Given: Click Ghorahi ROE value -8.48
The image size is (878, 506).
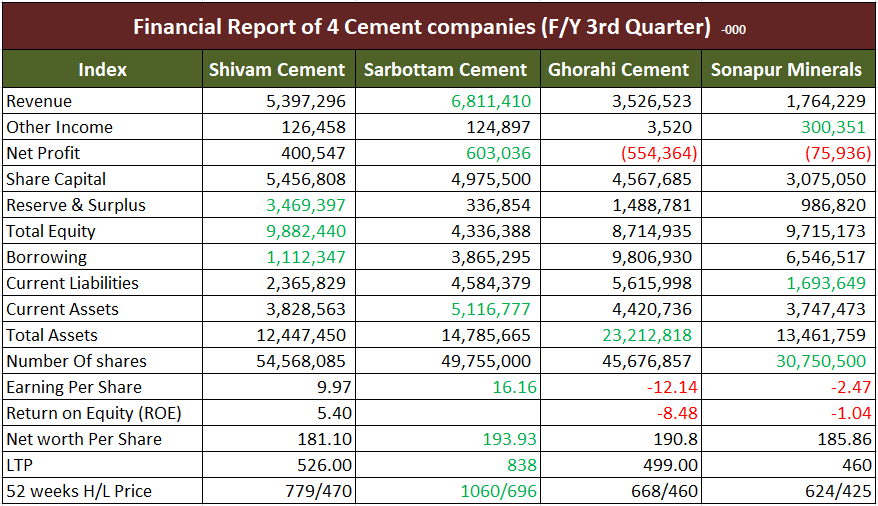Looking at the screenshot, I should (x=677, y=413).
